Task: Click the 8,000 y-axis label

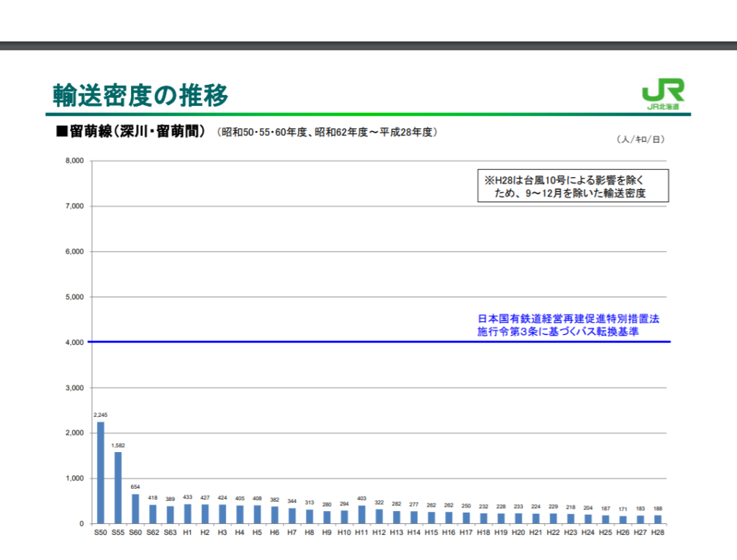Action: click(x=74, y=161)
